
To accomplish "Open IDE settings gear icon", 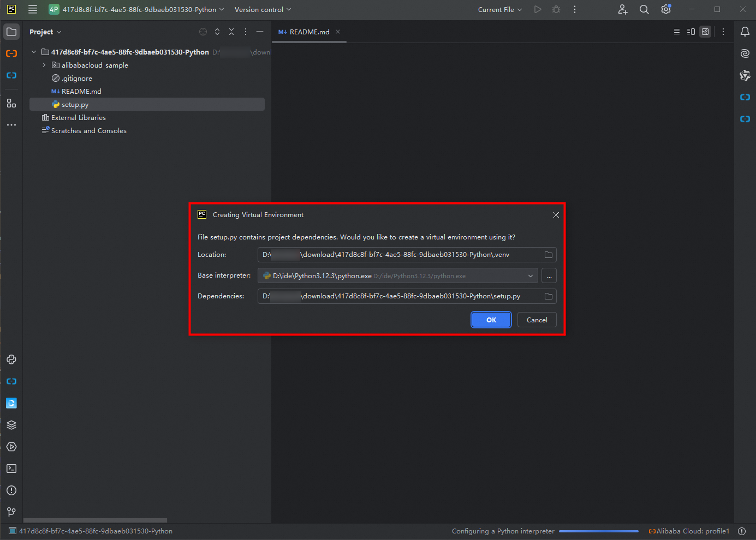I will pos(666,9).
